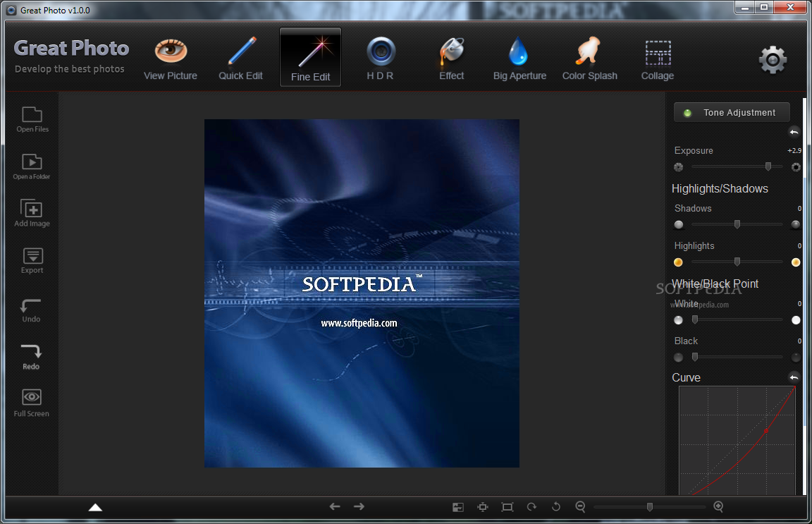
Task: Click the increase Exposure icon
Action: point(796,167)
